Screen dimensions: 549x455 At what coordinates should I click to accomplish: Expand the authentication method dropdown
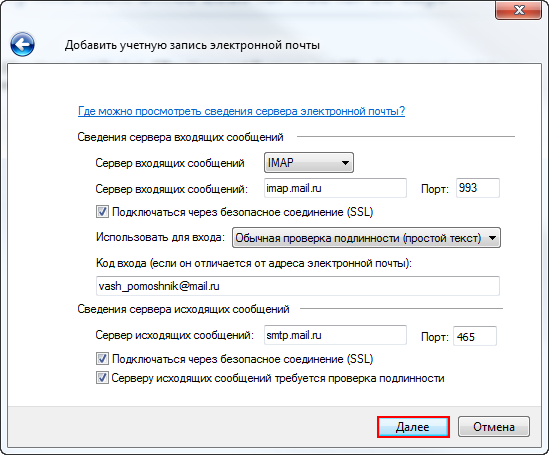tap(366, 238)
